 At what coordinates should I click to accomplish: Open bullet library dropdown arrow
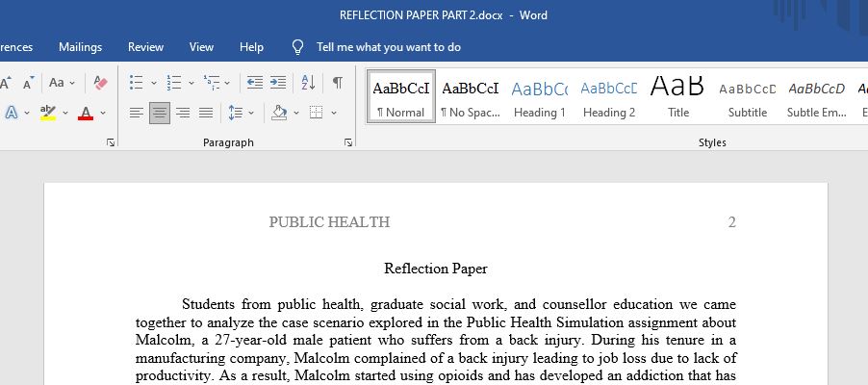[153, 83]
